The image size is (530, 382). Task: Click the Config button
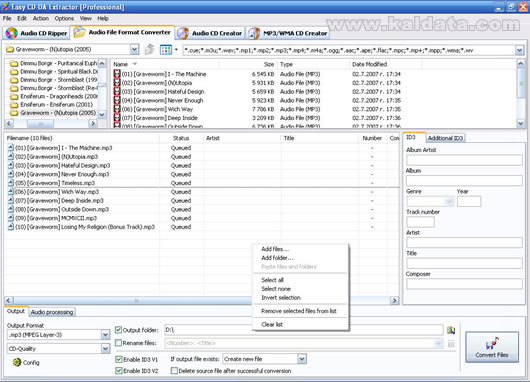pos(26,362)
